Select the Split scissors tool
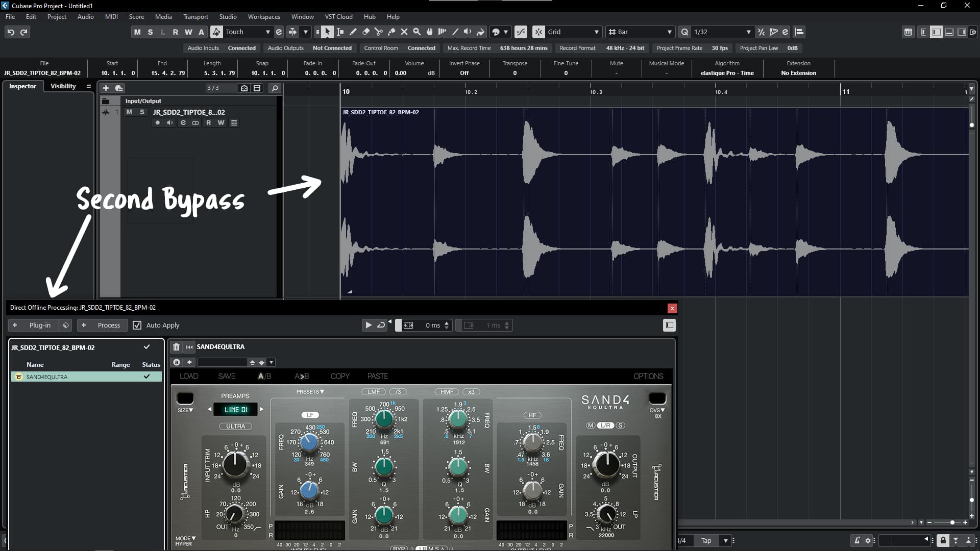 [x=378, y=32]
